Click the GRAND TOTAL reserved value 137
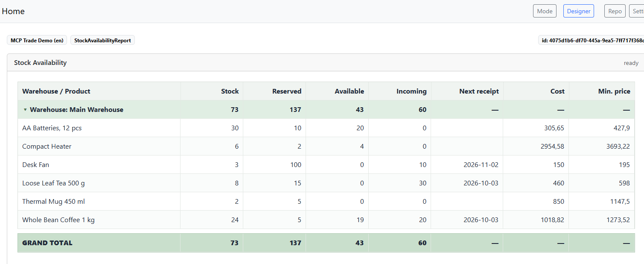Screen dimensions: 644x264 [295, 243]
